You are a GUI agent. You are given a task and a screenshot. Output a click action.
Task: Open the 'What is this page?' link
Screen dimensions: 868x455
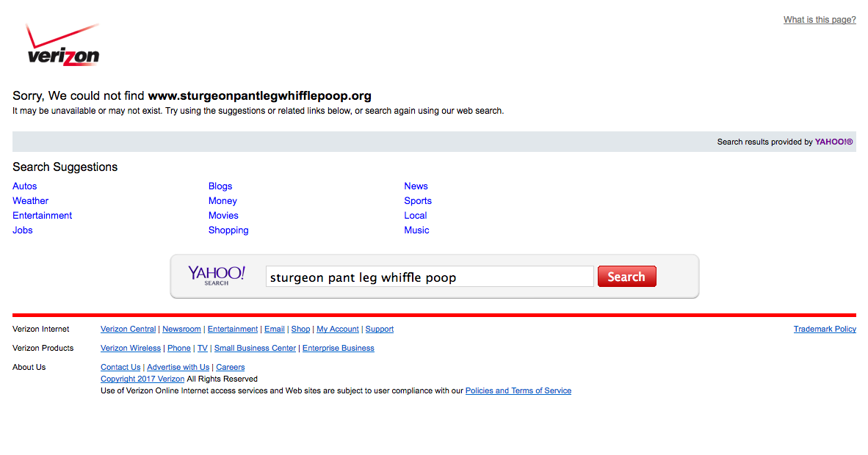coord(820,19)
